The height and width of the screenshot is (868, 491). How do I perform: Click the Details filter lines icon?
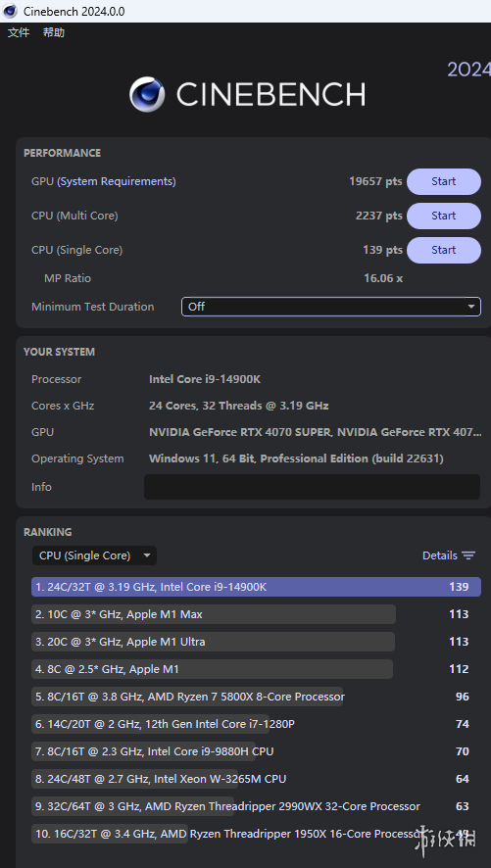[468, 555]
